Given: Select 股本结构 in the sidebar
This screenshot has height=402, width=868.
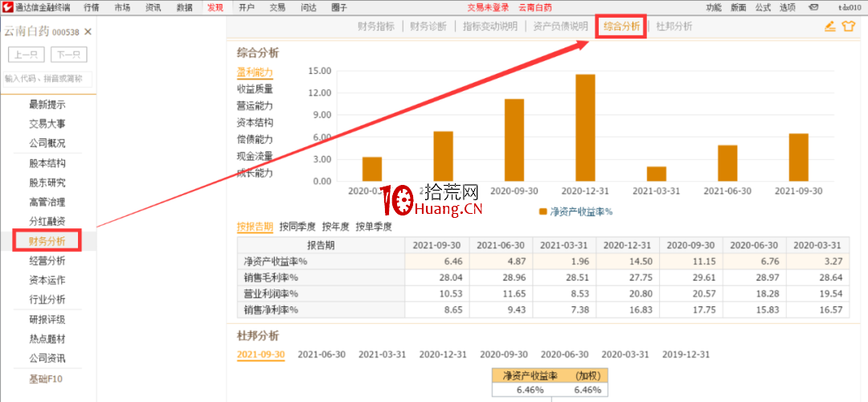Looking at the screenshot, I should [47, 163].
